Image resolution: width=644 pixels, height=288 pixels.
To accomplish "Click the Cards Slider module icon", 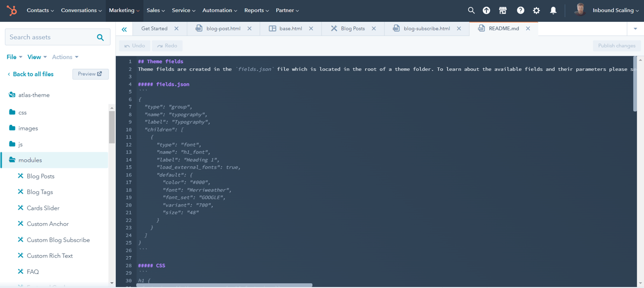I will click(x=20, y=208).
